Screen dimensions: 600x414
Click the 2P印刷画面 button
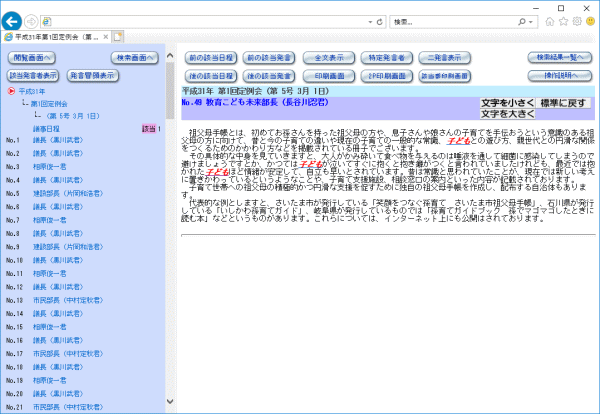click(387, 76)
